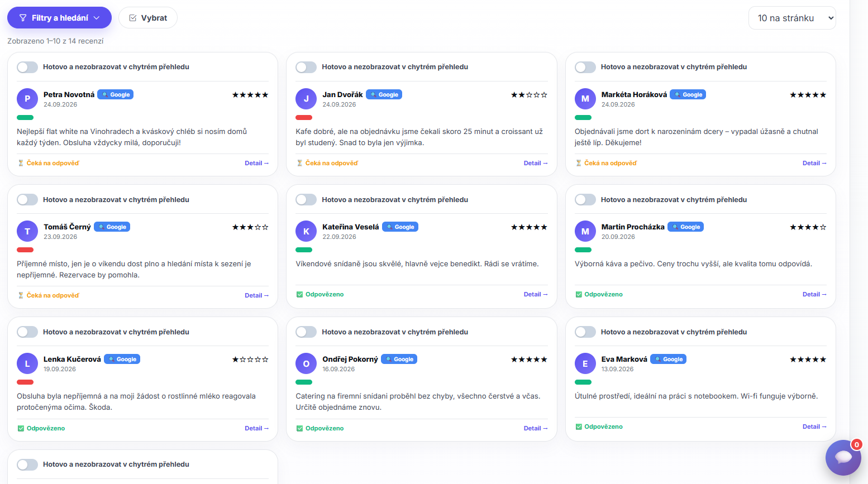Open Detail of Eva Marková's review
Image resolution: width=868 pixels, height=484 pixels.
(x=814, y=427)
